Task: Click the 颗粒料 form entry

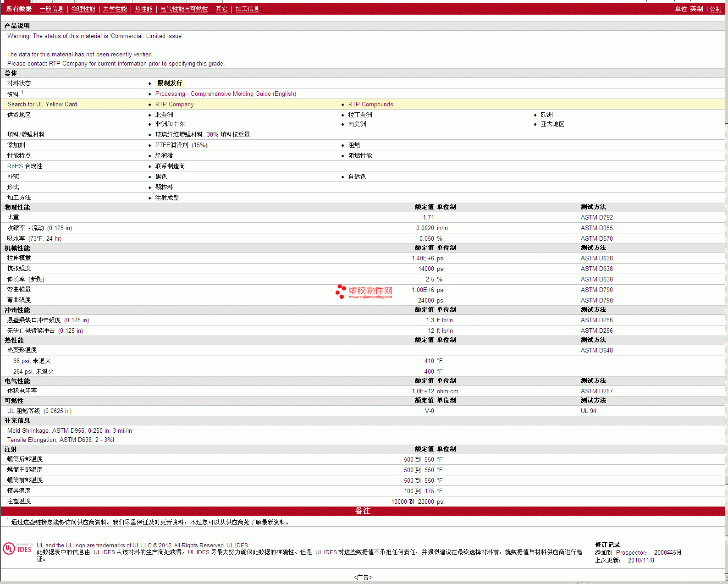Action: [x=164, y=187]
